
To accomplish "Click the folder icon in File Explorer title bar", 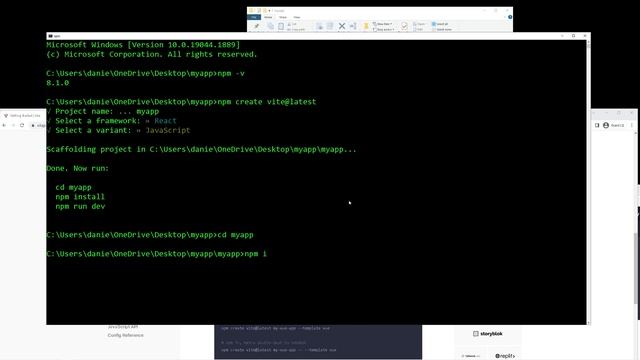I will (251, 11).
